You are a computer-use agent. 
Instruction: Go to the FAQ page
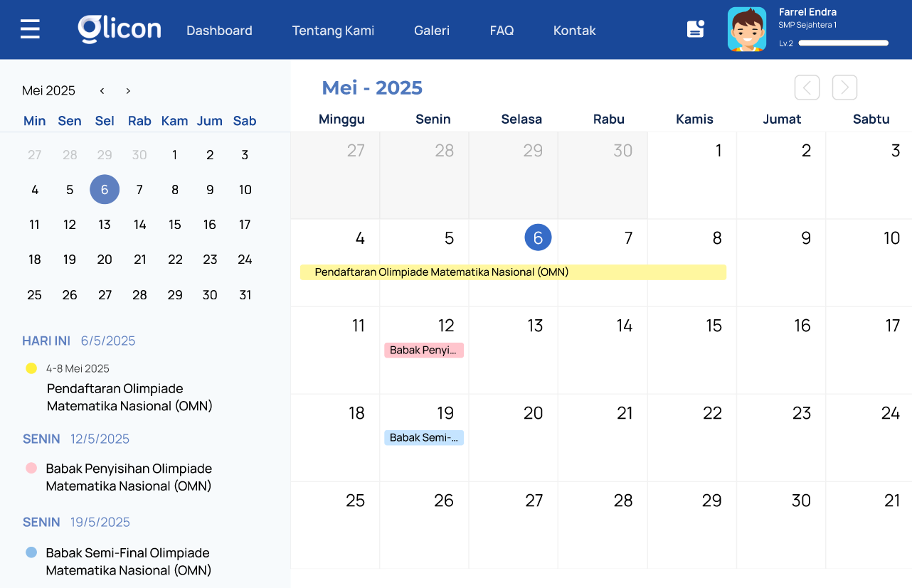[x=502, y=31]
